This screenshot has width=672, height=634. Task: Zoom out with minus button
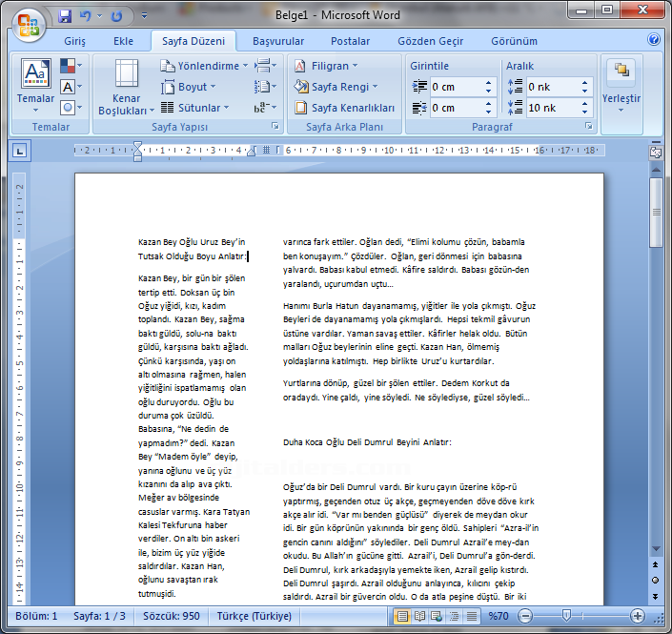click(x=525, y=617)
